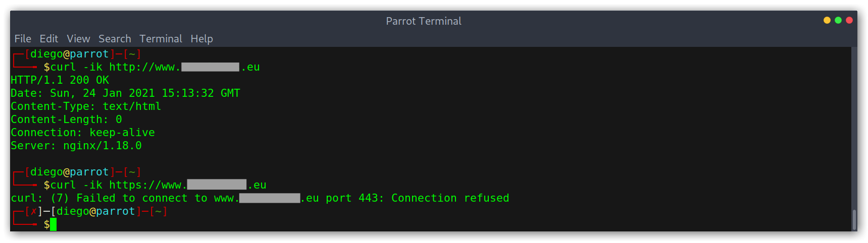The height and width of the screenshot is (243, 868).
Task: Open the View menu
Action: (78, 39)
